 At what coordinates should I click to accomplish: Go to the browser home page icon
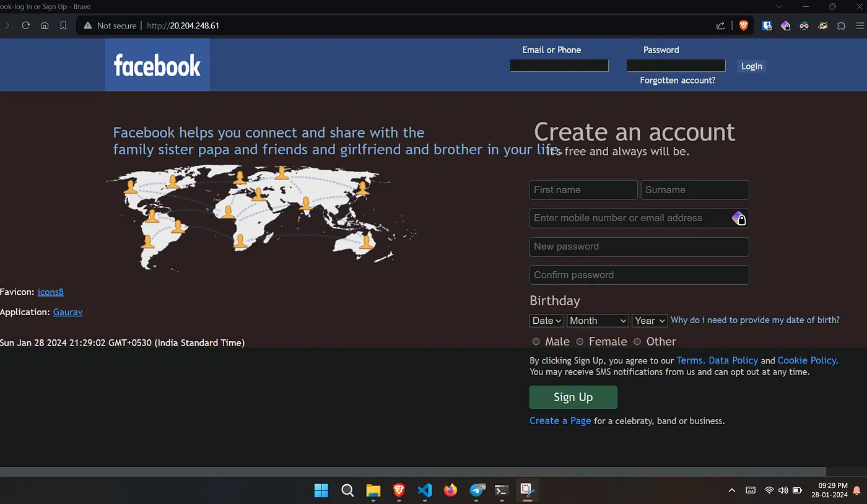coord(45,25)
